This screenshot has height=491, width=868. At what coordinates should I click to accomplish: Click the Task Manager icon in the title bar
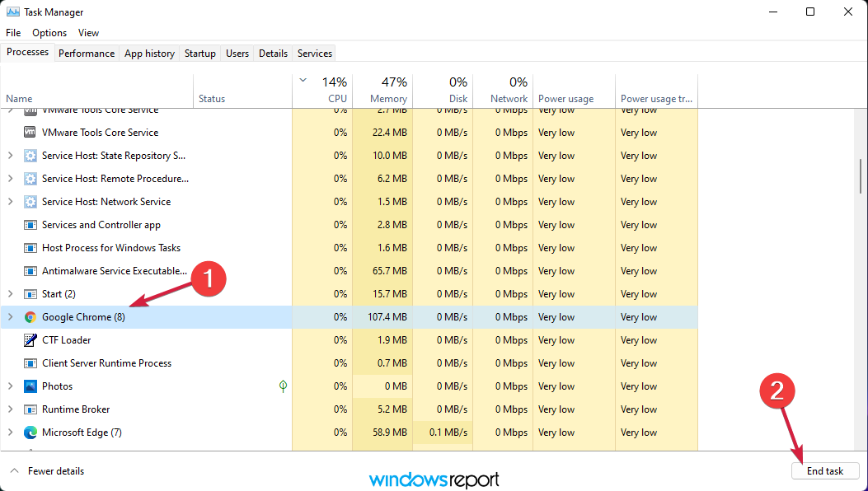(12, 12)
